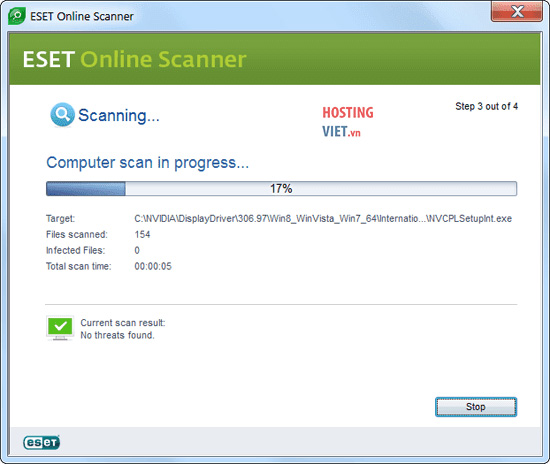Click the total scan time 00:00:05
Image resolution: width=550 pixels, height=464 pixels.
pyautogui.click(x=153, y=266)
